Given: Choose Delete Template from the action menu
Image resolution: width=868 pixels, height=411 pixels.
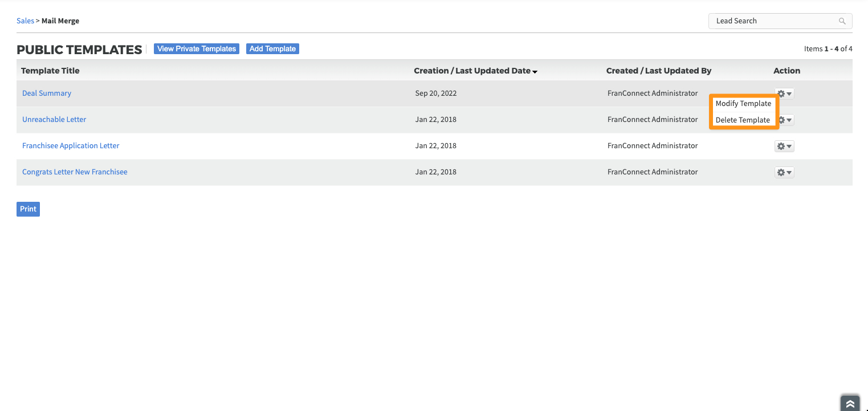Looking at the screenshot, I should coord(743,120).
